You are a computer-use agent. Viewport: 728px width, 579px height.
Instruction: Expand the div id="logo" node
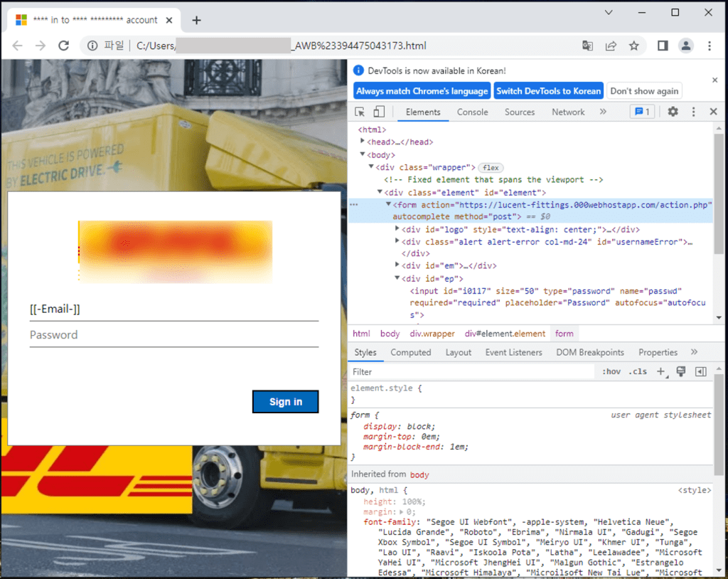pyautogui.click(x=397, y=229)
